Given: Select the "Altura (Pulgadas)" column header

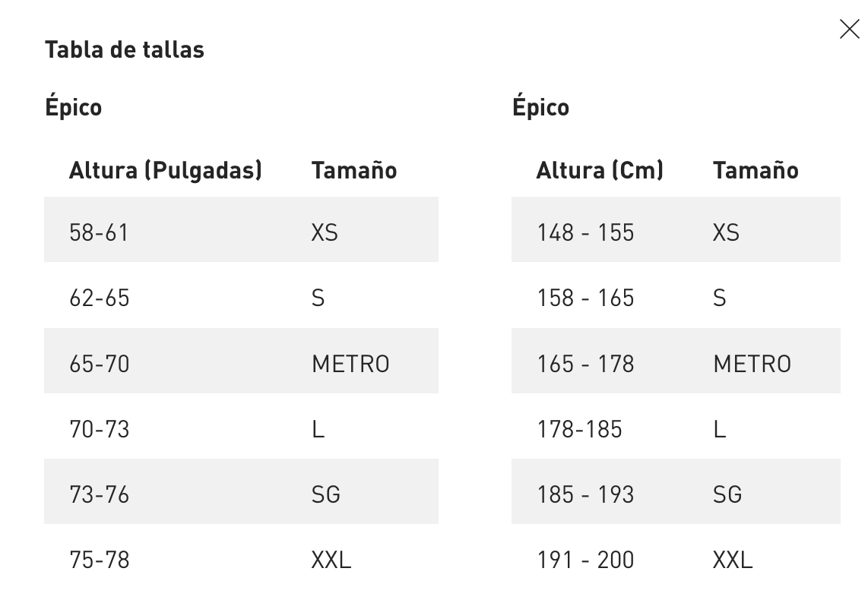Looking at the screenshot, I should pos(165,170).
